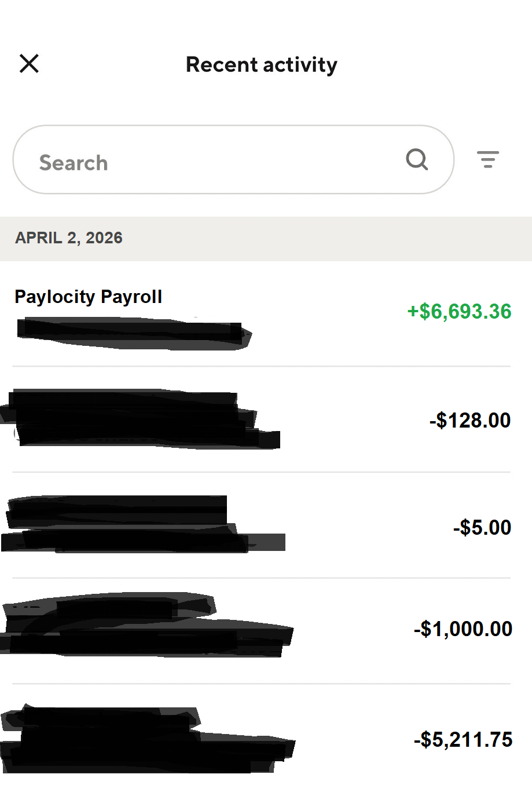Click the divider line above the -$5,211.75 row
The height and width of the screenshot is (785, 532).
(x=261, y=684)
